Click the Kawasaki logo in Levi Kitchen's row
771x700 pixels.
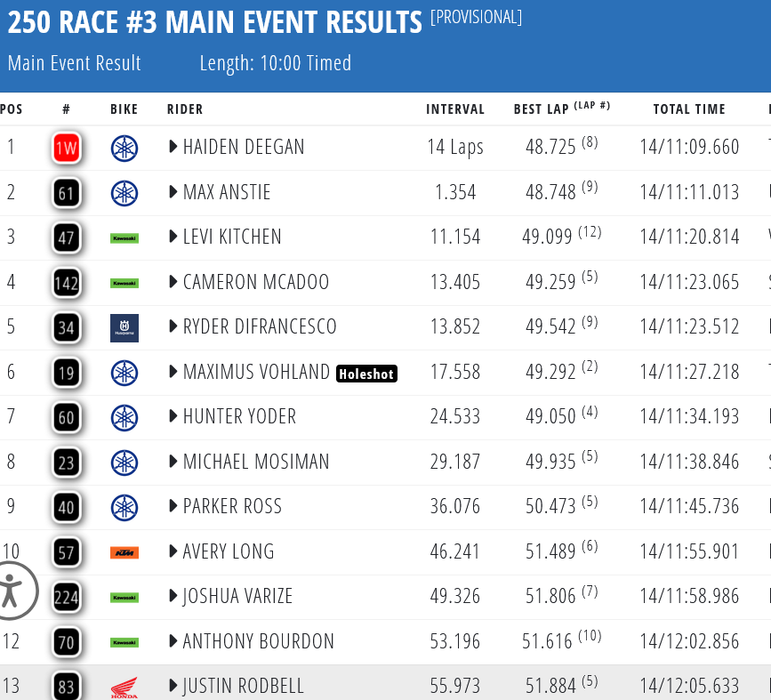pos(124,237)
